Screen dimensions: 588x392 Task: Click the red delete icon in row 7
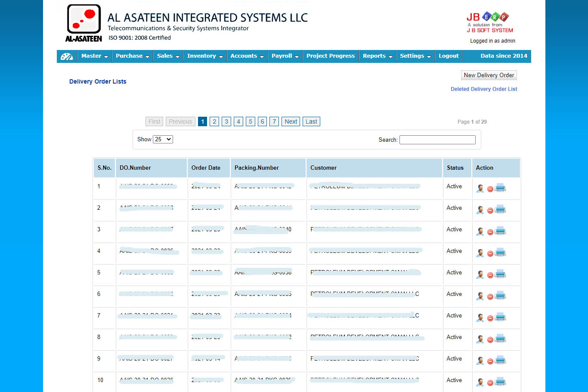490,318
